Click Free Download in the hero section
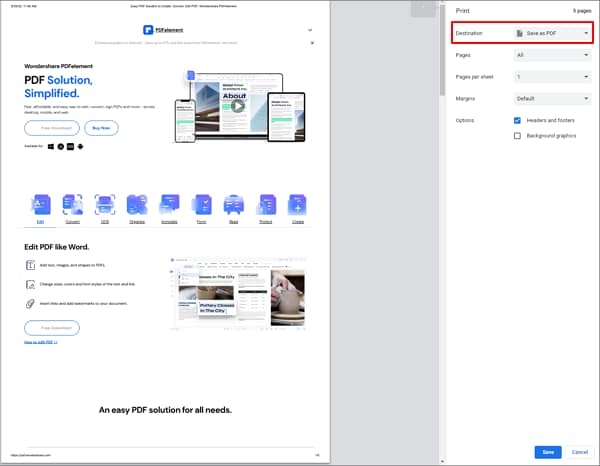The image size is (600, 466). pyautogui.click(x=52, y=128)
